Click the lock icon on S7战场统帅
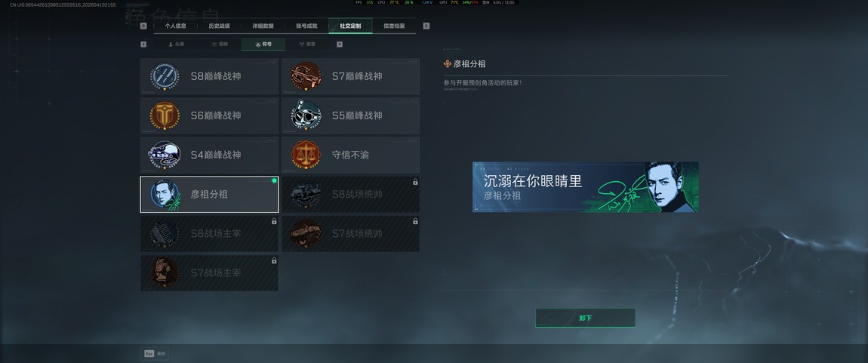The height and width of the screenshot is (363, 868). (x=415, y=221)
